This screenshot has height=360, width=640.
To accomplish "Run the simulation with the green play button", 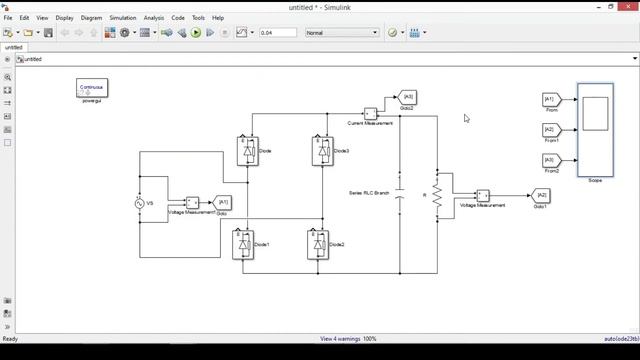I will coord(196,33).
